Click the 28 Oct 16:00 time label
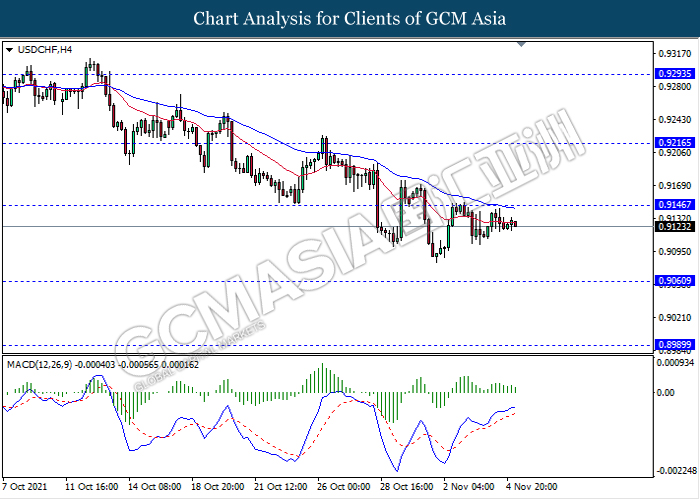This screenshot has width=700, height=500. 407,486
